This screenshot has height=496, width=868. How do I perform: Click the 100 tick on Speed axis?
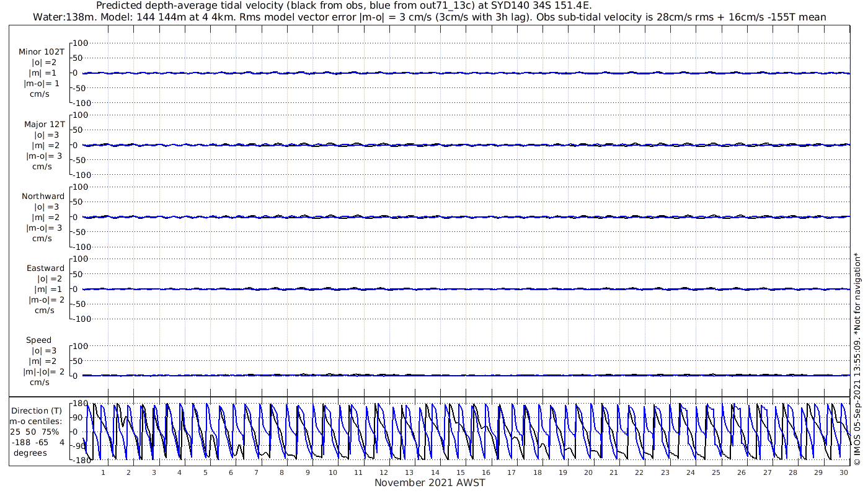pos(82,345)
